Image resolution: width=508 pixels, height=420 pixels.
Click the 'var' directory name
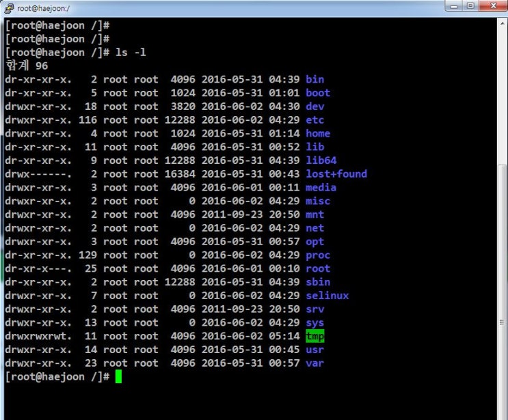(315, 363)
